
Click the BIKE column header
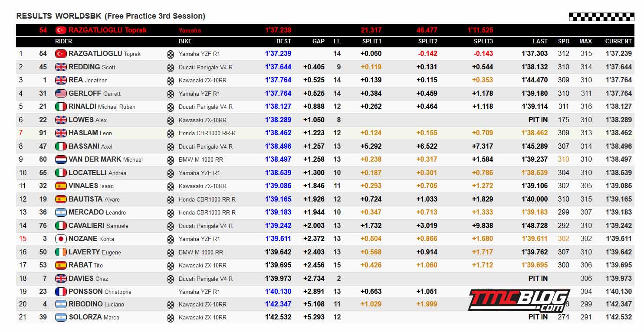[185, 42]
